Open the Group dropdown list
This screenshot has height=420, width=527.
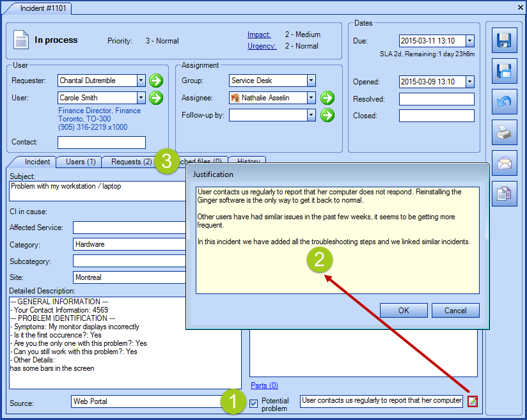(x=311, y=81)
